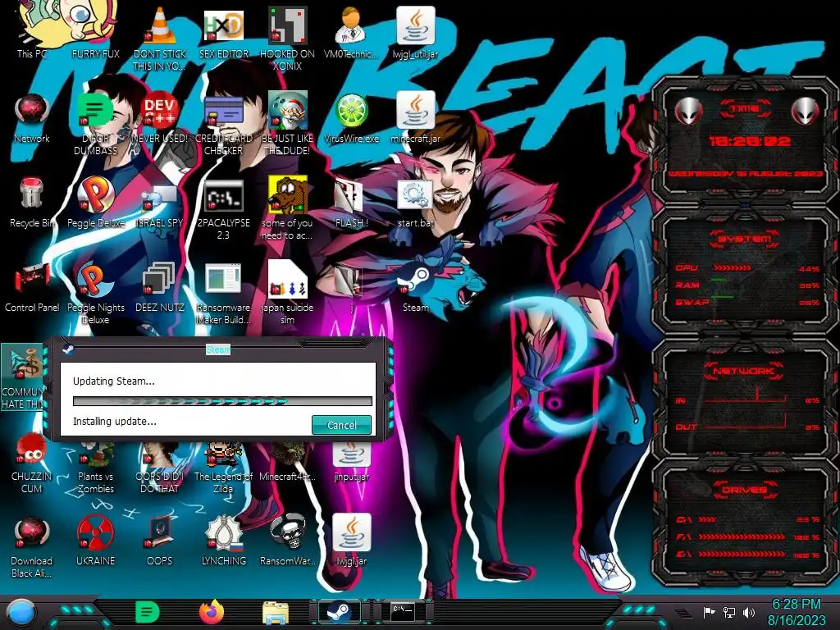
Task: Click the Start orb on the taskbar
Action: [x=21, y=612]
